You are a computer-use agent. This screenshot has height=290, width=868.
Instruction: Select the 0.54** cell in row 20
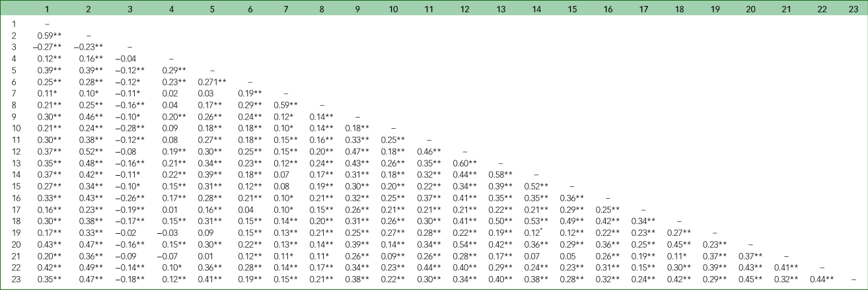(466, 244)
